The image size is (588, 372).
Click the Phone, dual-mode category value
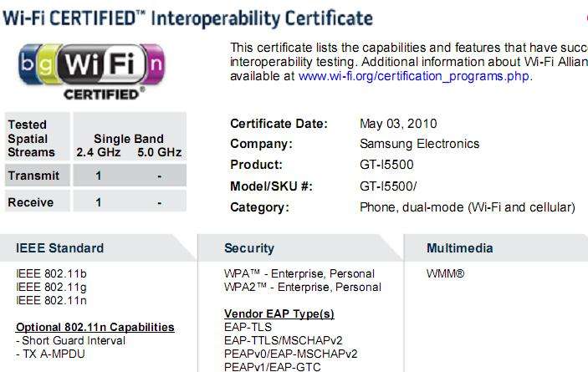point(468,207)
